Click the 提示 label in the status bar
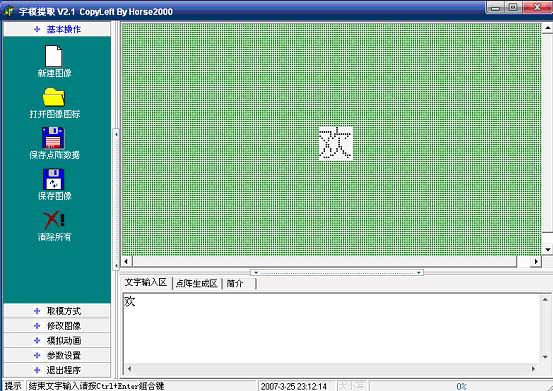 coord(13,386)
